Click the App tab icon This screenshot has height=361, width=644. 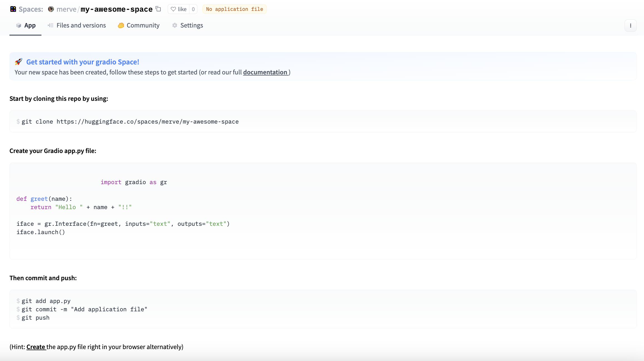[18, 25]
